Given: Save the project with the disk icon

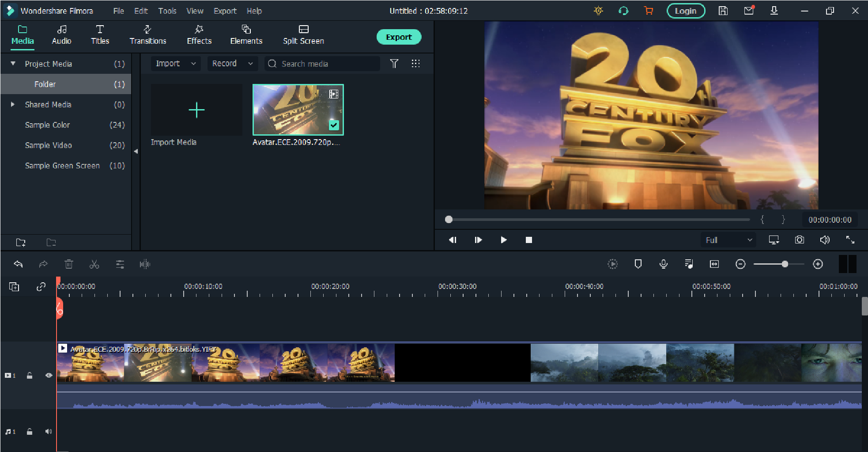Looking at the screenshot, I should pyautogui.click(x=723, y=11).
